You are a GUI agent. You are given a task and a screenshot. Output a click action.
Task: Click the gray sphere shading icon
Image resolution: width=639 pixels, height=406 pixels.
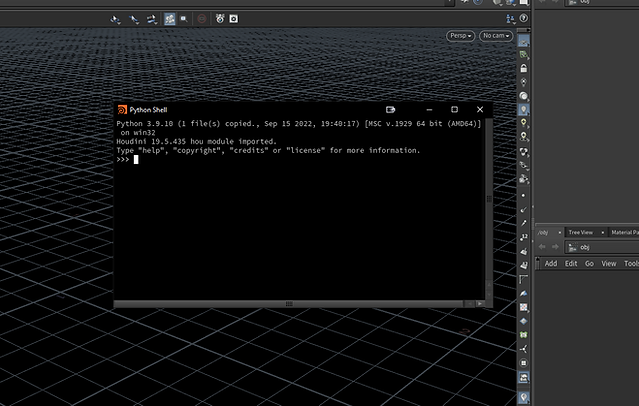(x=524, y=96)
